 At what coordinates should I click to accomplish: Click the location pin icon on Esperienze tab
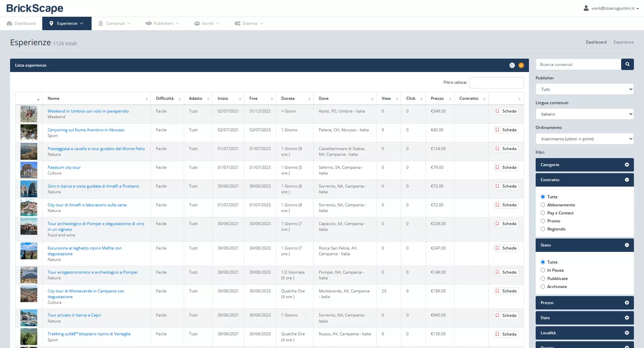(x=51, y=23)
